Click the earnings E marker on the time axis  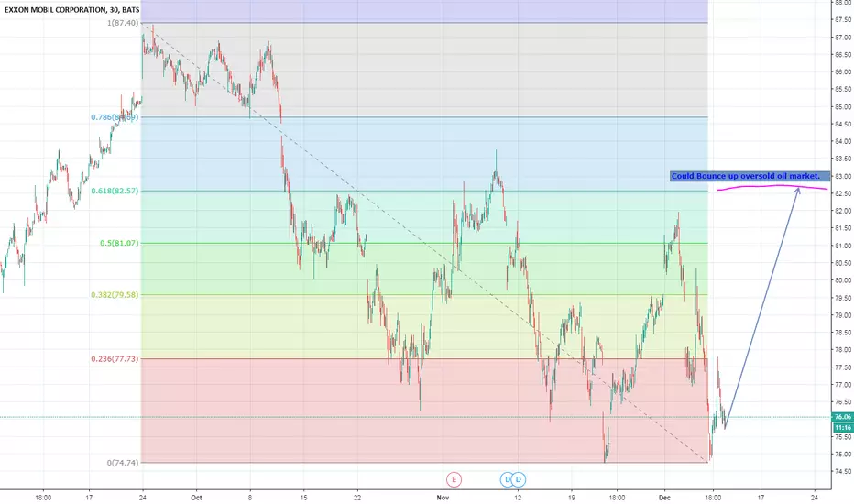454,479
